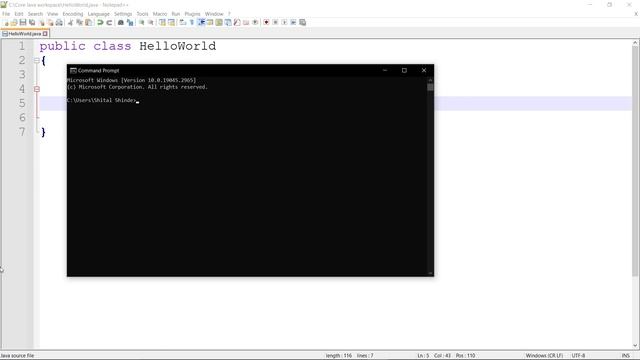This screenshot has width=640, height=360.
Task: Click the macro Playback icon
Action: (284, 22)
